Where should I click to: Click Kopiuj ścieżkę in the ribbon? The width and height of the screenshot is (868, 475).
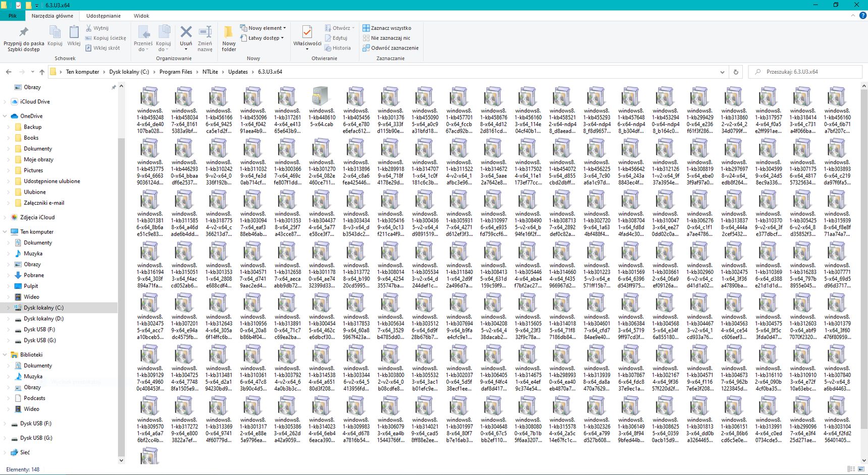[105, 38]
